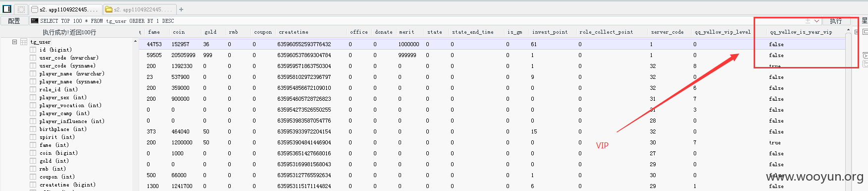Click the up arrow of tree scrollbar
868x191 pixels.
click(135, 41)
